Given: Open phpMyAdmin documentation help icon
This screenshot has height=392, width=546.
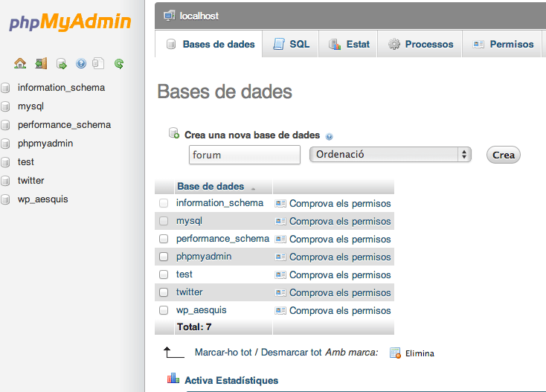Looking at the screenshot, I should [x=81, y=63].
